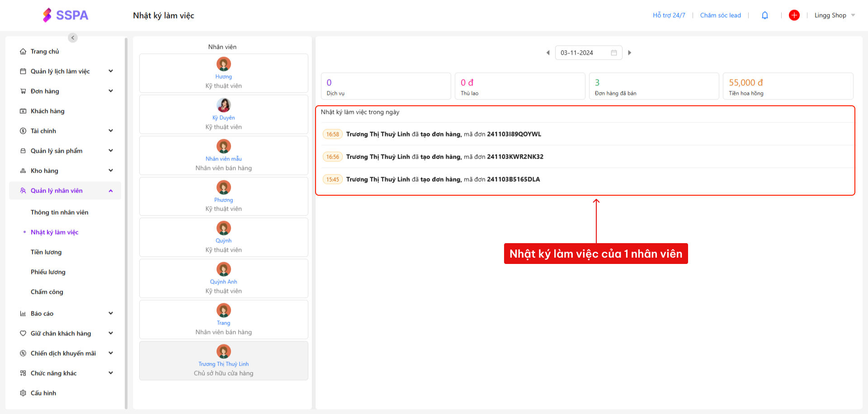Open notifications bell
This screenshot has width=868, height=414.
tap(765, 15)
